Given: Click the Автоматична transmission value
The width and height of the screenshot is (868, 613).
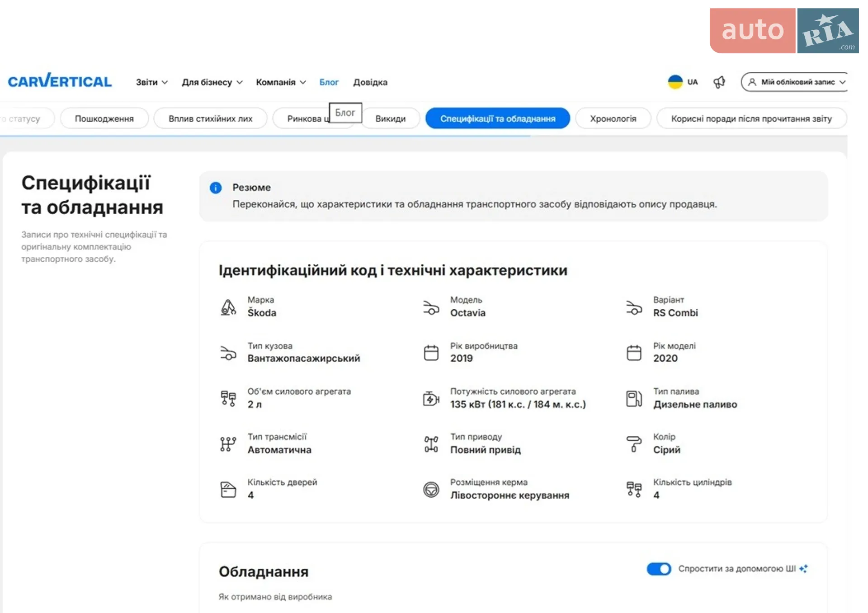Looking at the screenshot, I should click(x=279, y=450).
